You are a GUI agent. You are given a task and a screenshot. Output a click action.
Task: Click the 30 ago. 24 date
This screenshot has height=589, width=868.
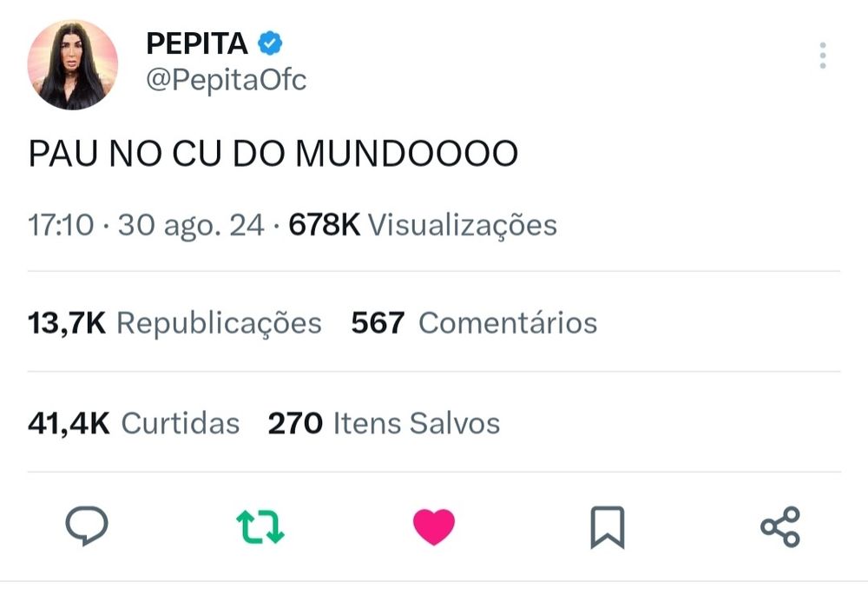click(191, 226)
